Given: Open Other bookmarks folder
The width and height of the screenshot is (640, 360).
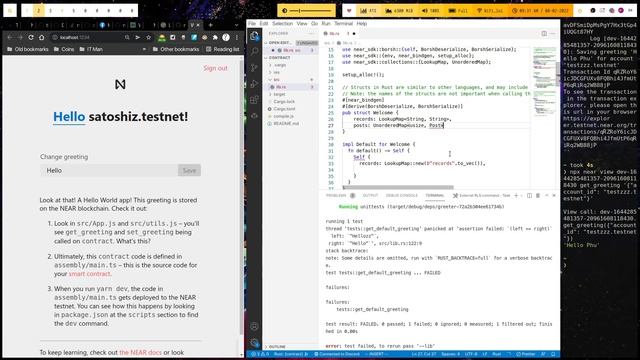Looking at the screenshot, I should click(x=176, y=49).
